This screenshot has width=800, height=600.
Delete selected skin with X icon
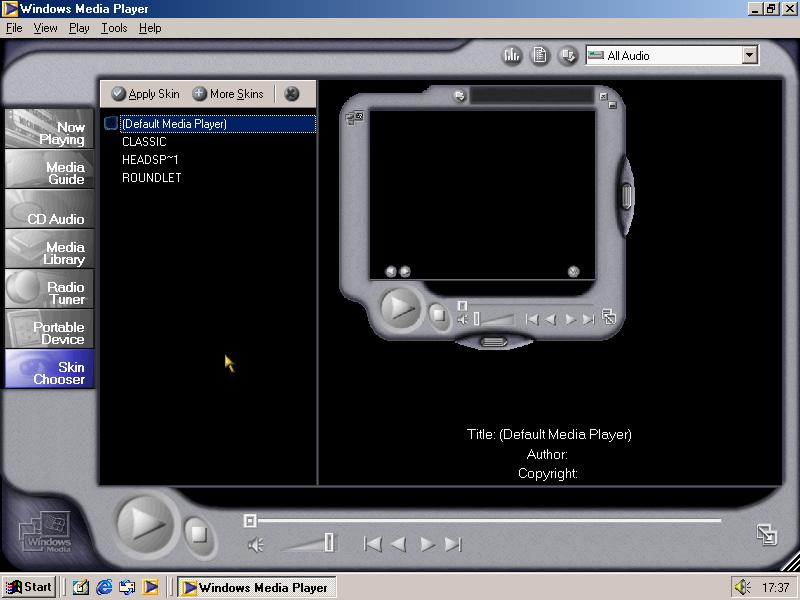(x=291, y=94)
